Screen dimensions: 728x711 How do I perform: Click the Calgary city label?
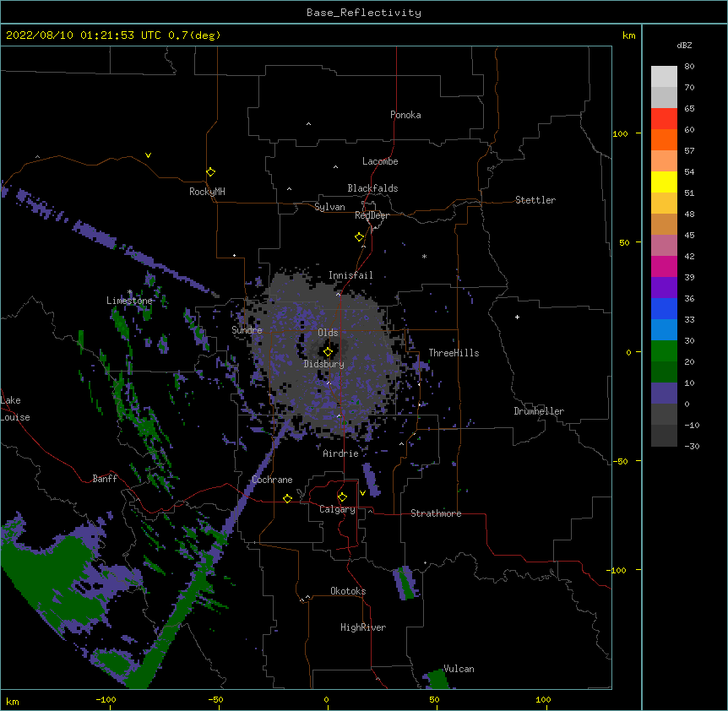(x=337, y=509)
